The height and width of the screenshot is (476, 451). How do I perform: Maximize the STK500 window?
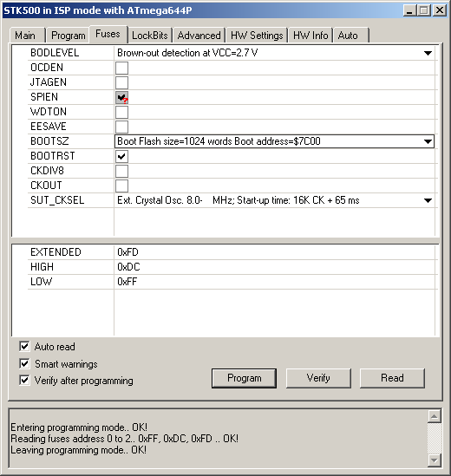pyautogui.click(x=424, y=10)
